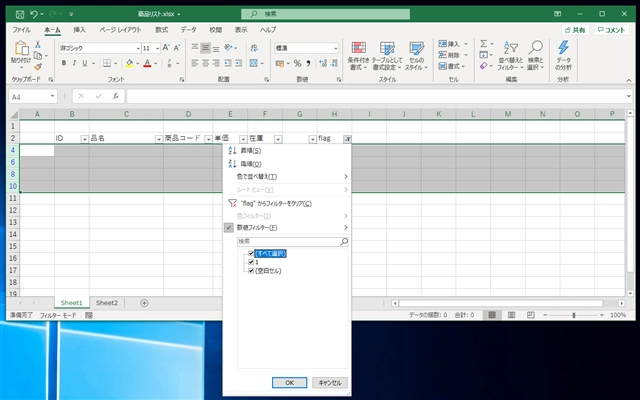Image resolution: width=640 pixels, height=400 pixels.
Task: Open Format as Table
Action: coord(387,56)
